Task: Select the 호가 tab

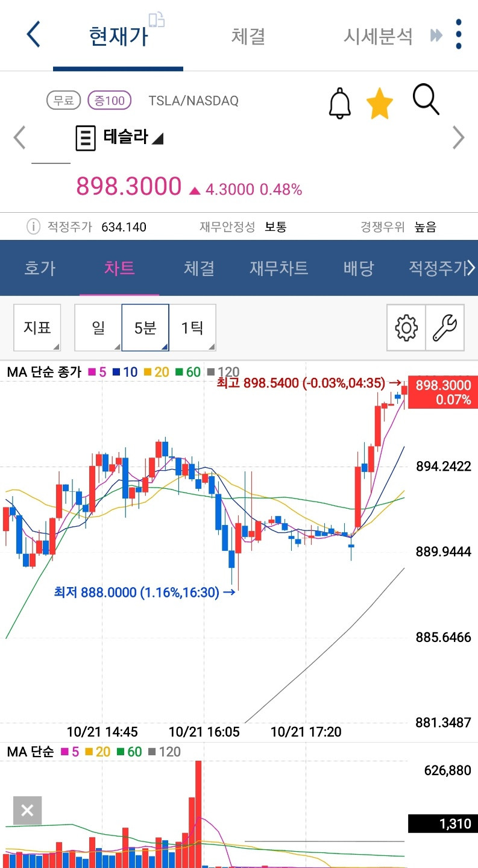Action: [40, 268]
